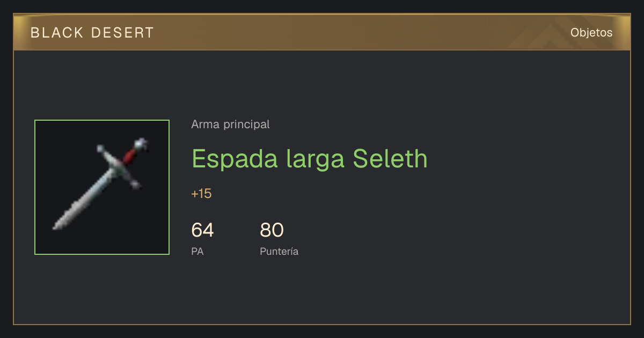This screenshot has height=338, width=644.
Task: Click the PA stat label
Action: 197,251
